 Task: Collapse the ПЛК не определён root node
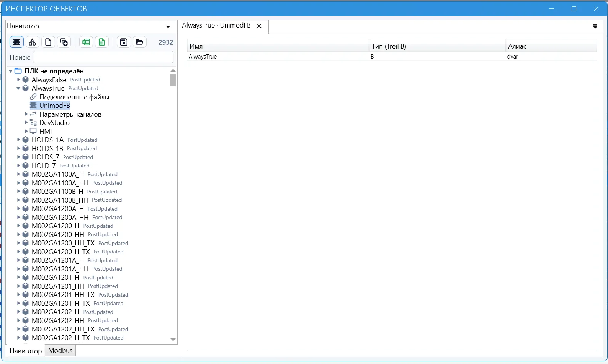[x=11, y=71]
